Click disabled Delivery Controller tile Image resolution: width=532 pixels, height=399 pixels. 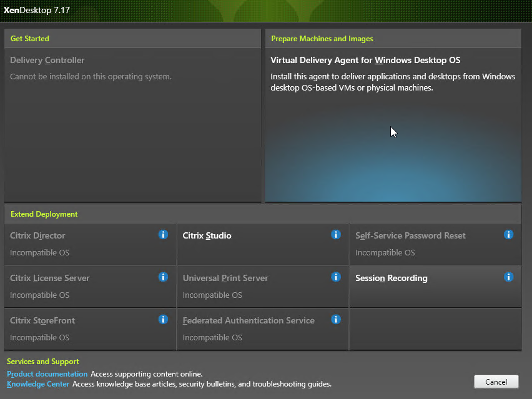tap(132, 125)
